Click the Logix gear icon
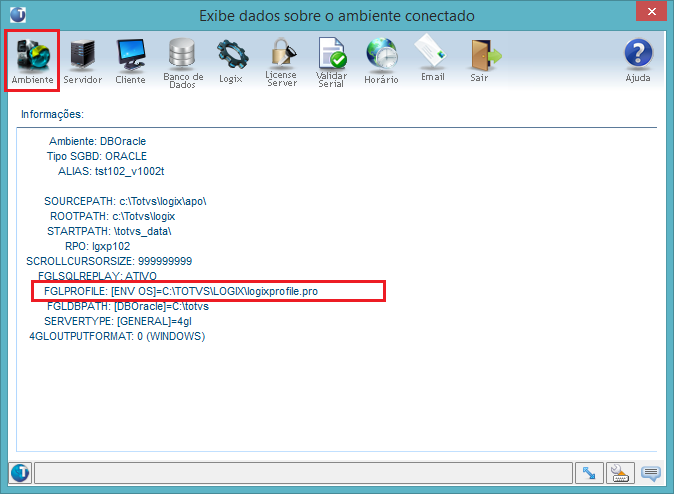The image size is (674, 494). point(231,61)
